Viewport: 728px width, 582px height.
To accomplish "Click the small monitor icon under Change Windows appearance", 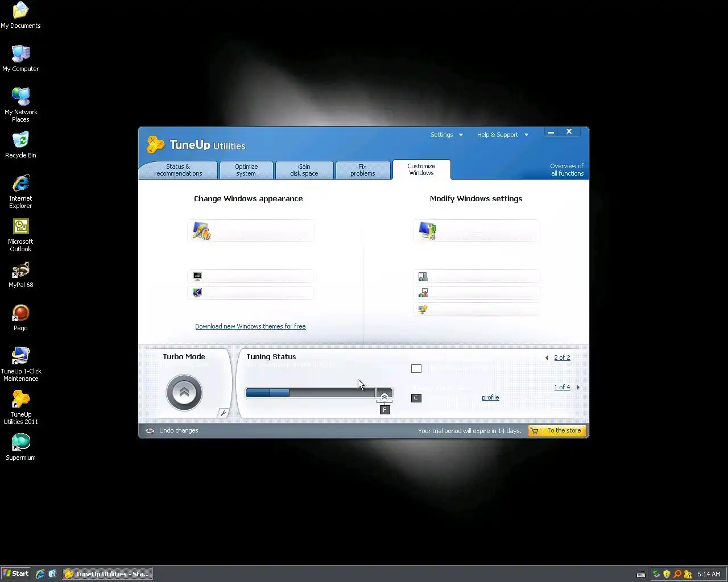I will [x=197, y=276].
